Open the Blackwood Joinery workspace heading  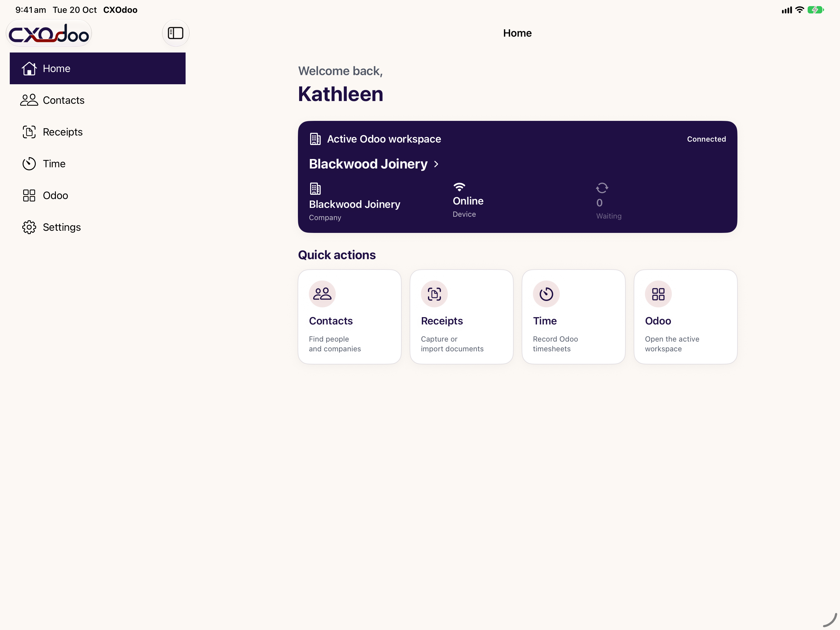coord(368,164)
